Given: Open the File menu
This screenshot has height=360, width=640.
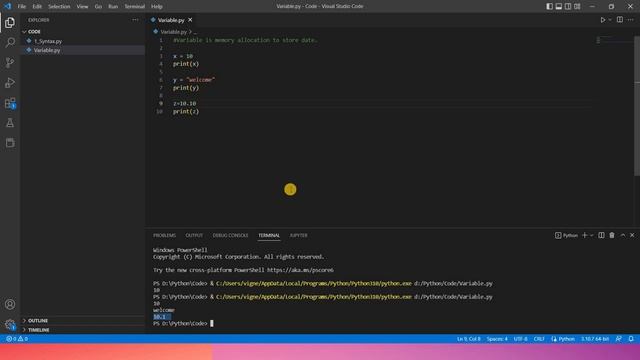Looking at the screenshot, I should [x=22, y=7].
